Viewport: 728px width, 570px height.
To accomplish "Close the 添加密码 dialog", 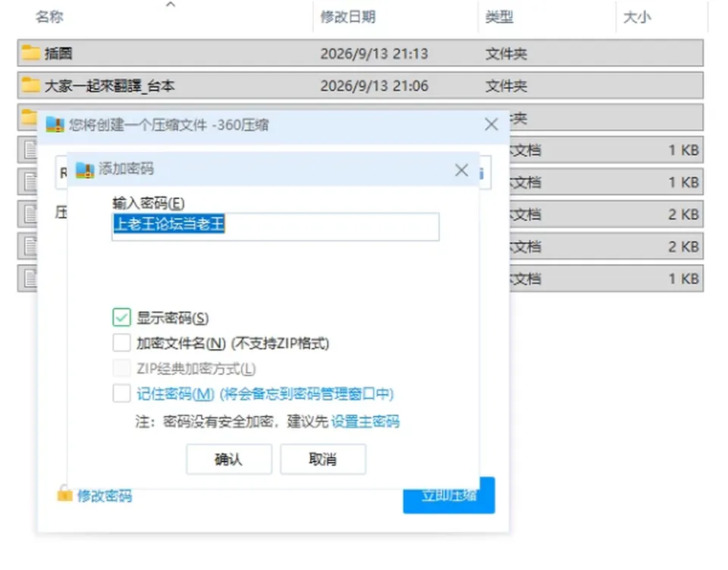I will click(462, 170).
